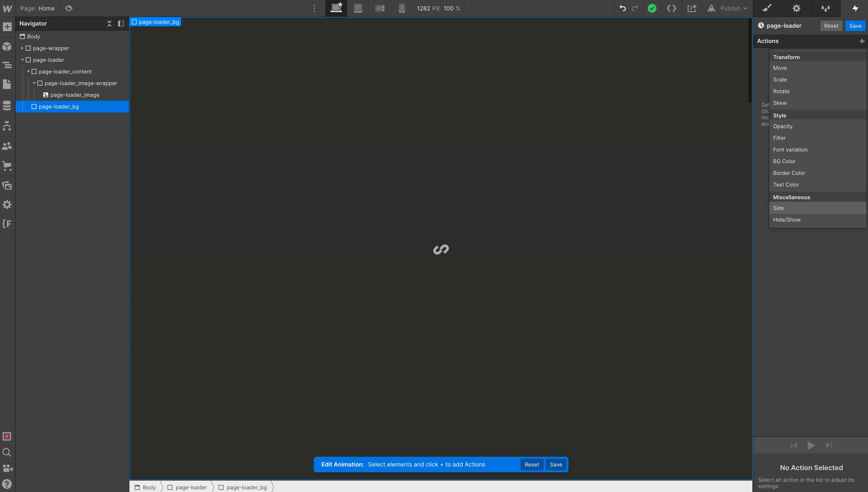Viewport: 868px width, 492px height.
Task: Choose Opacity from the actions menu
Action: (783, 126)
